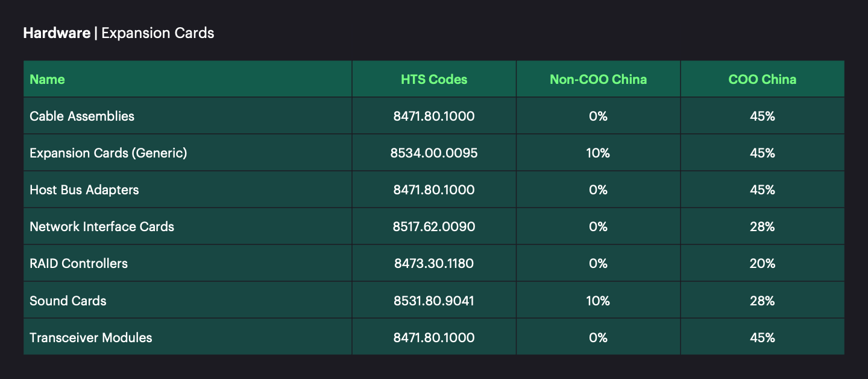The width and height of the screenshot is (868, 379).
Task: Select Network Interface Cards 28% COO China value
Action: click(x=762, y=226)
